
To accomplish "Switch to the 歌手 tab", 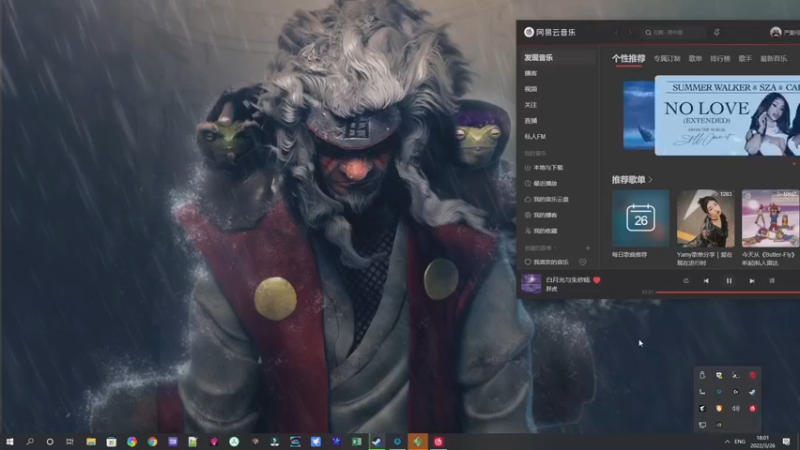I will 745,59.
